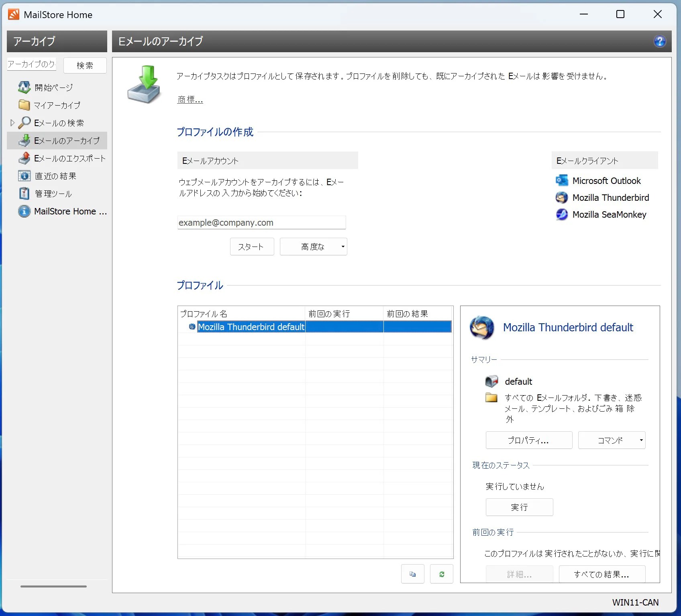Click the 検索 button
The width and height of the screenshot is (681, 616).
(85, 65)
